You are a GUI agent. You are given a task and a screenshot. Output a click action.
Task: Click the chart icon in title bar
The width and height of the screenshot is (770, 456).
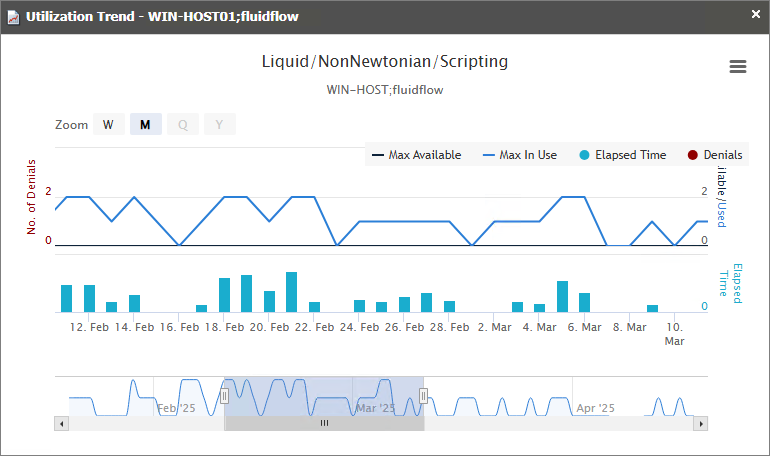click(x=13, y=17)
